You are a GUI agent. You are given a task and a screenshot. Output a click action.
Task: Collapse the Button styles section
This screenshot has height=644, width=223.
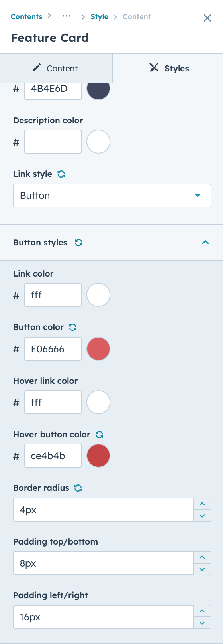tap(205, 243)
